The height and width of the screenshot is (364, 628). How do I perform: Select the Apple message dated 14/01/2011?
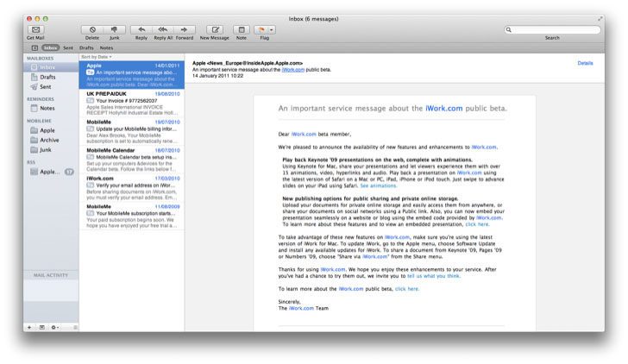pos(132,75)
